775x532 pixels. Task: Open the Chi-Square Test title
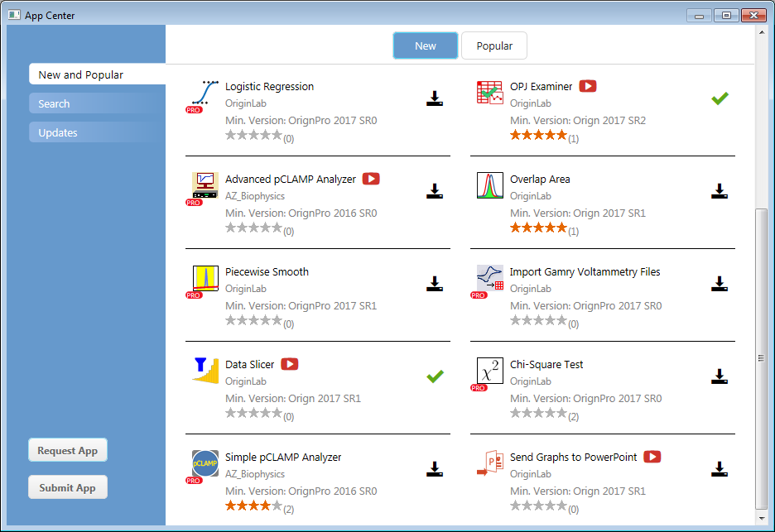pyautogui.click(x=546, y=365)
